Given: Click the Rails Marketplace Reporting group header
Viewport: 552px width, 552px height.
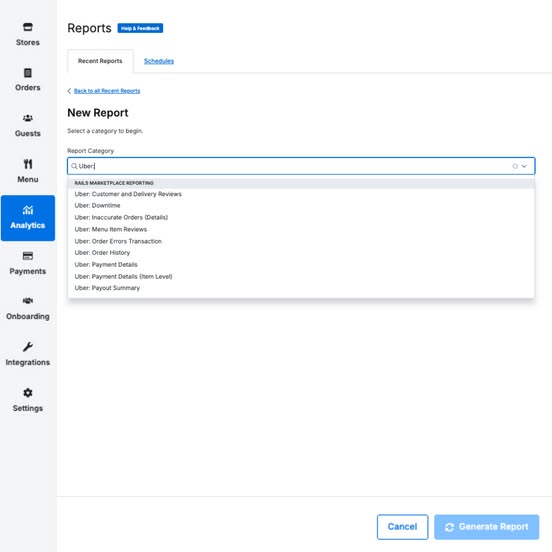Looking at the screenshot, I should coord(301,183).
